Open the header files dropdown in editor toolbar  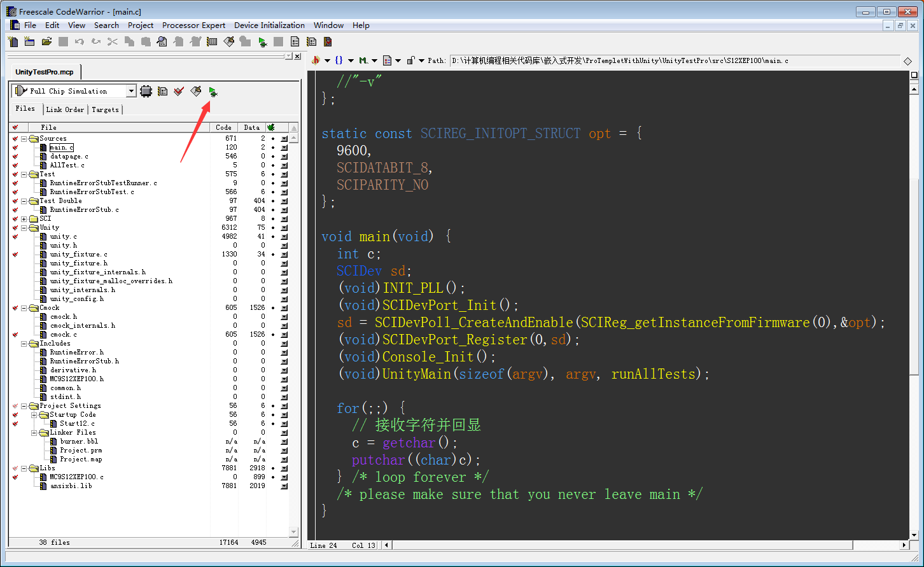(x=320, y=60)
